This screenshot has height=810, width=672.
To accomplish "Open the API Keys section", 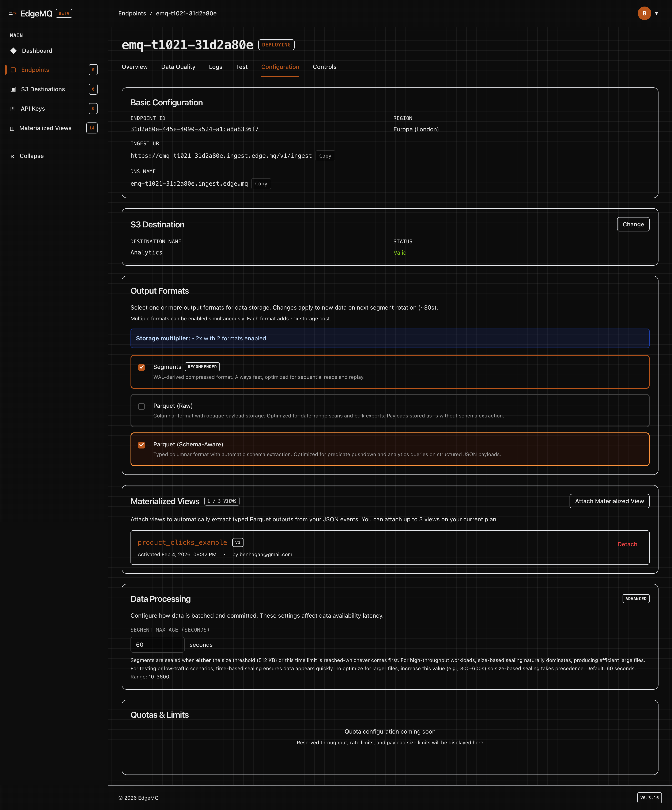I will 33,108.
